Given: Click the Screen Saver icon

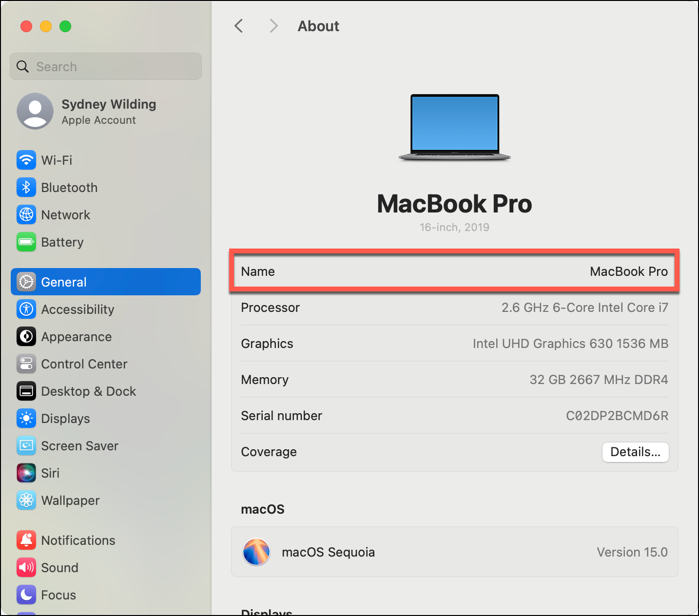Looking at the screenshot, I should coord(26,445).
